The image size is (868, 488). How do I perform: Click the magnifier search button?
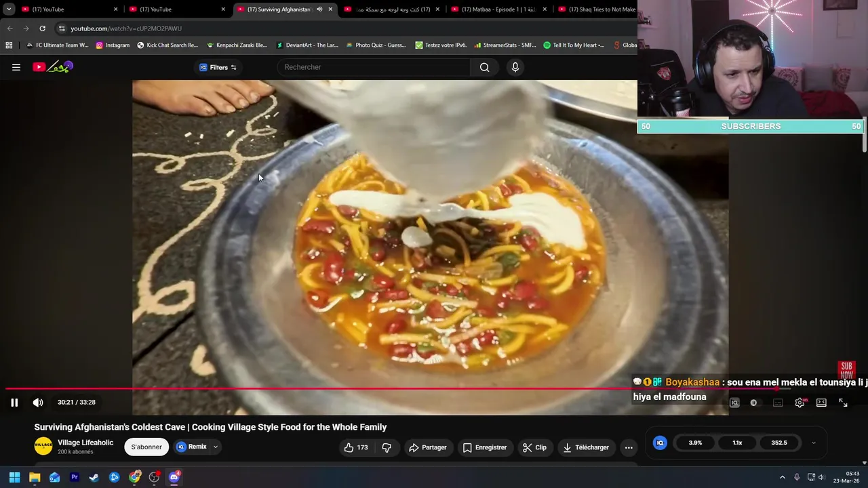[x=484, y=67]
